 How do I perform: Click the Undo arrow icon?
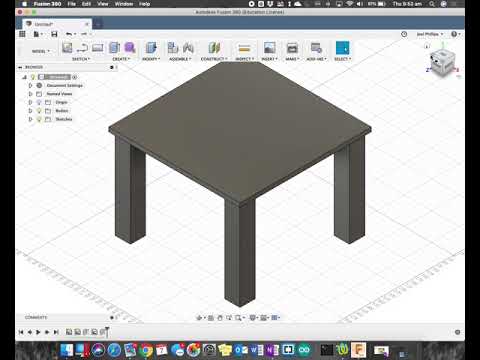69,34
